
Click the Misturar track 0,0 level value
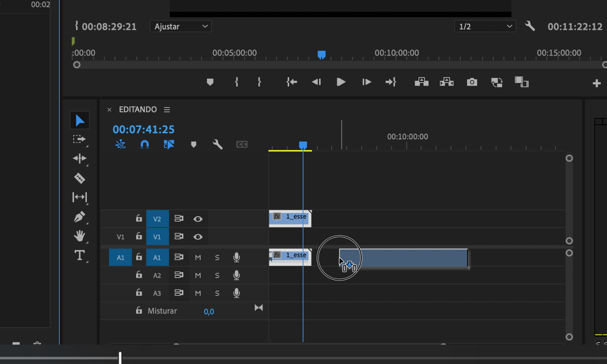point(209,311)
